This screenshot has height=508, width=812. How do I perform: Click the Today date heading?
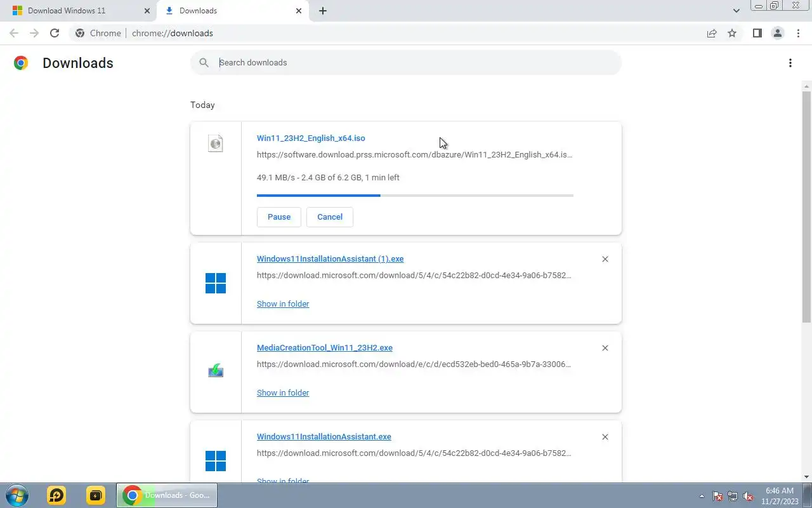[x=202, y=105]
